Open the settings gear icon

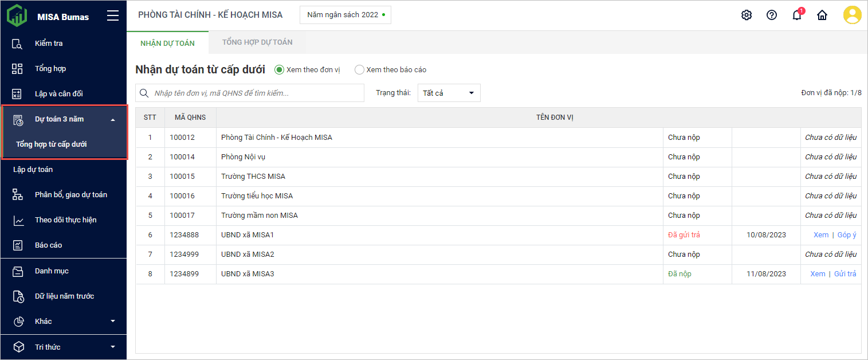pyautogui.click(x=746, y=15)
